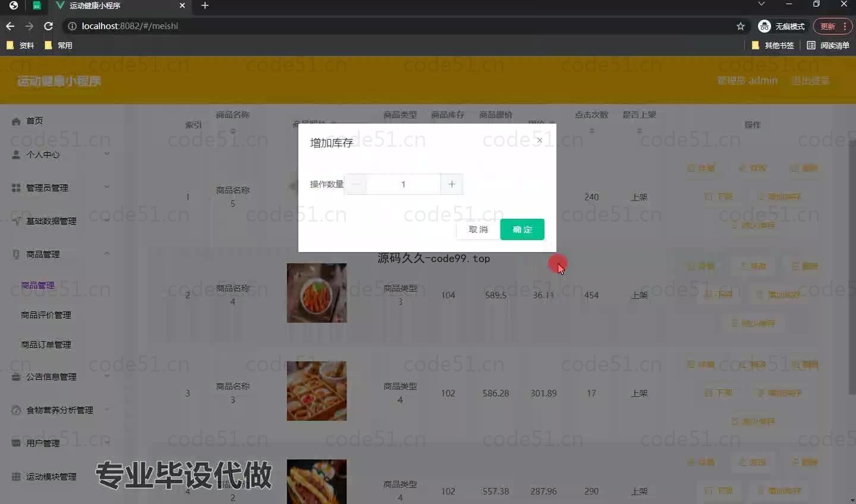This screenshot has height=504, width=856.
Task: Click the price cell 589.5
Action: tap(496, 295)
